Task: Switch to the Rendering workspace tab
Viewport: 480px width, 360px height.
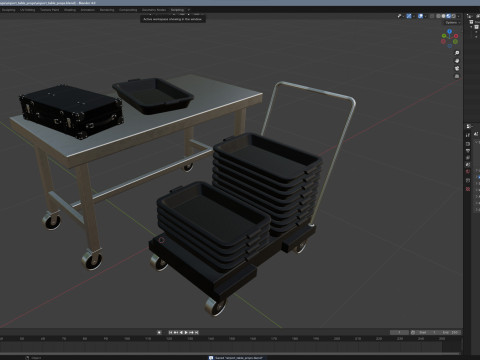Action: pyautogui.click(x=107, y=10)
